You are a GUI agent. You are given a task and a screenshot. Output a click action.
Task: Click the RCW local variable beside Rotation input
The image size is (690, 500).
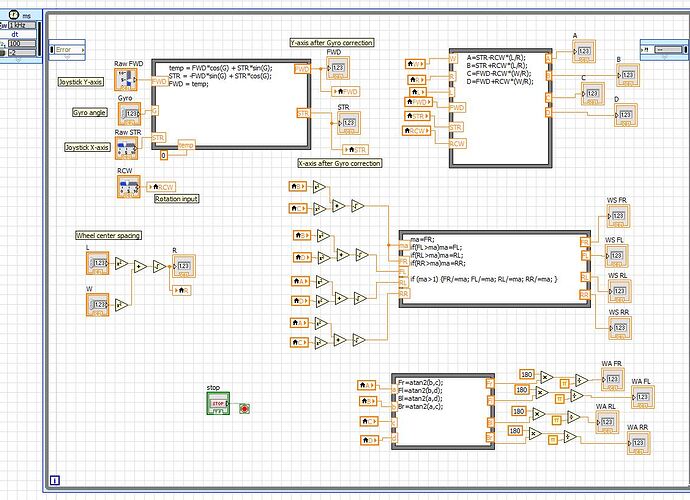point(161,187)
